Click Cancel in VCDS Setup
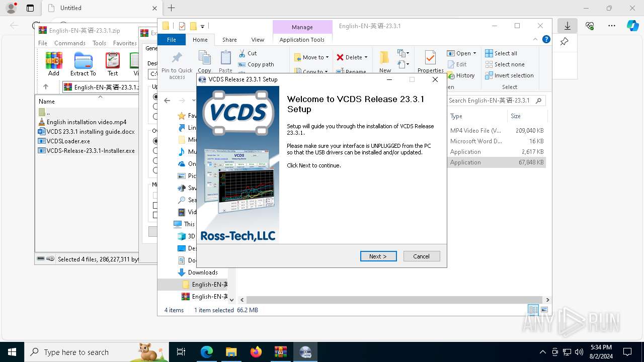644x362 pixels. 422,256
